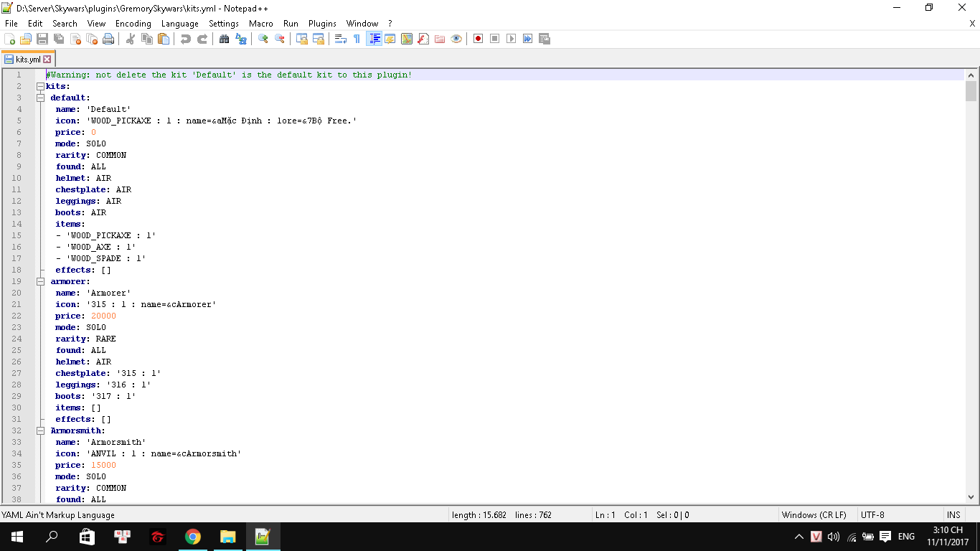Open File Explorer from the taskbar

click(227, 537)
